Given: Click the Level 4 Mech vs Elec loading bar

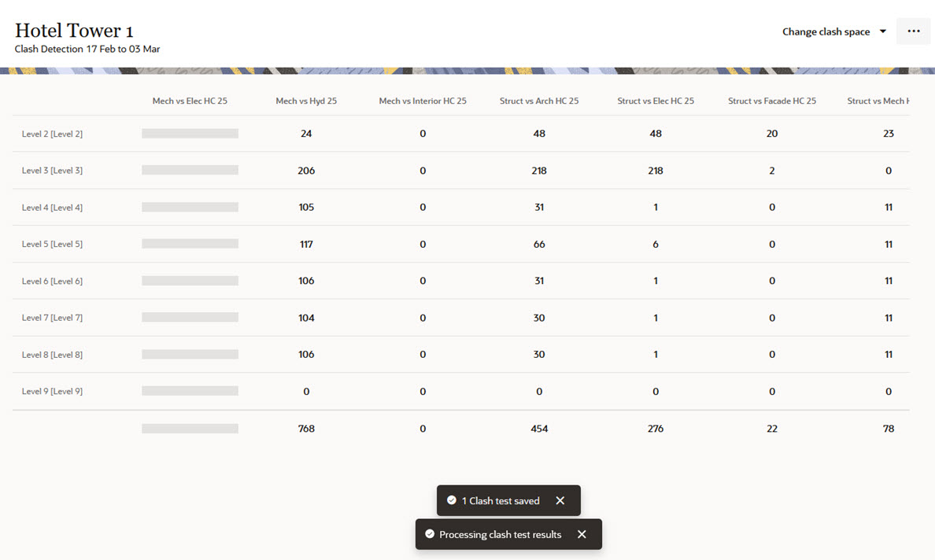Looking at the screenshot, I should tap(190, 208).
